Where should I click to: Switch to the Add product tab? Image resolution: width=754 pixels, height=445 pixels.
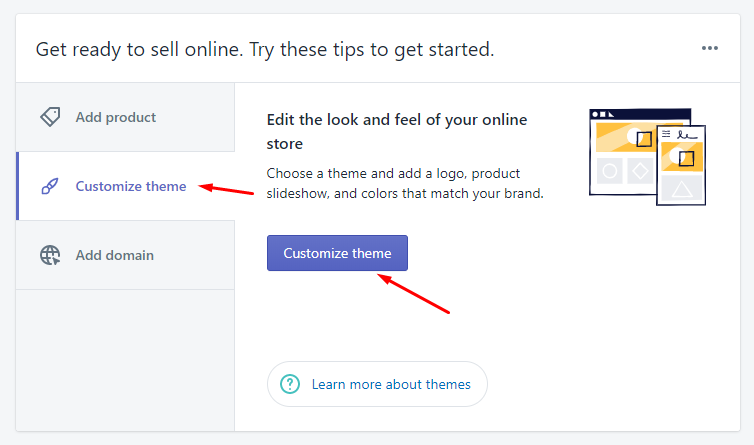click(116, 117)
